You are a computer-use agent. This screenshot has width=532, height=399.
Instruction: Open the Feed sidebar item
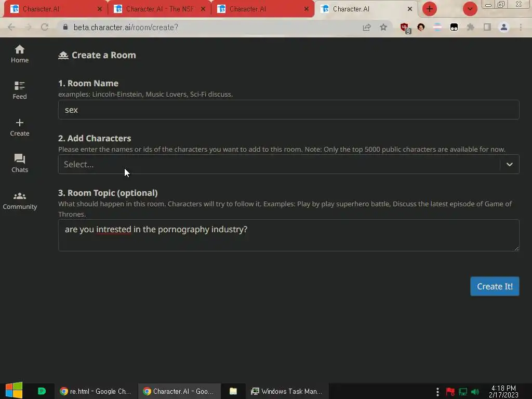click(20, 90)
